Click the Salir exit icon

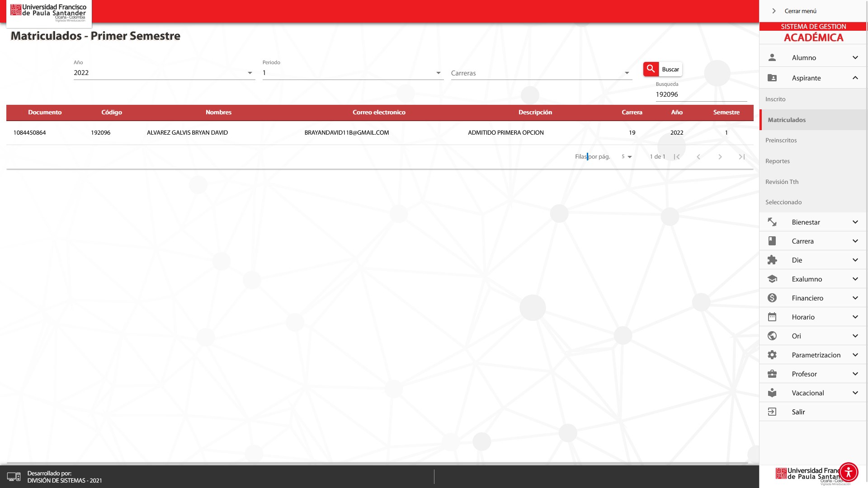pos(772,412)
